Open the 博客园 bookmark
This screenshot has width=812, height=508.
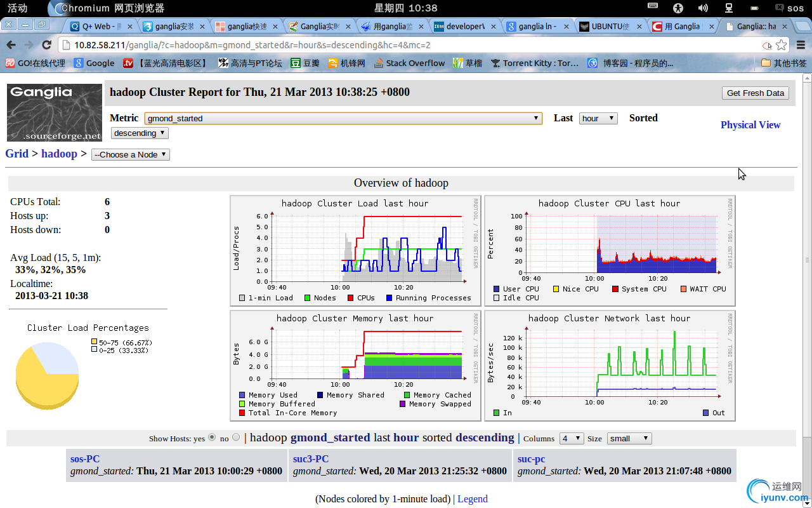tap(630, 63)
